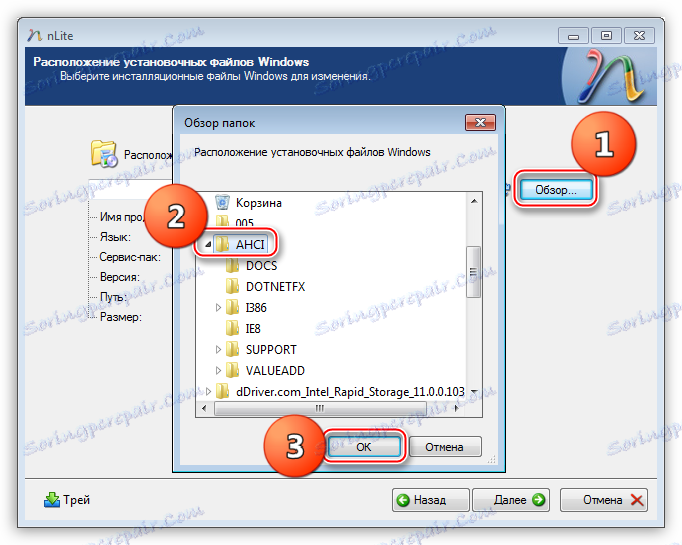This screenshot has height=545, width=682.
Task: Click the Корзина recycle bin icon
Action: (222, 203)
